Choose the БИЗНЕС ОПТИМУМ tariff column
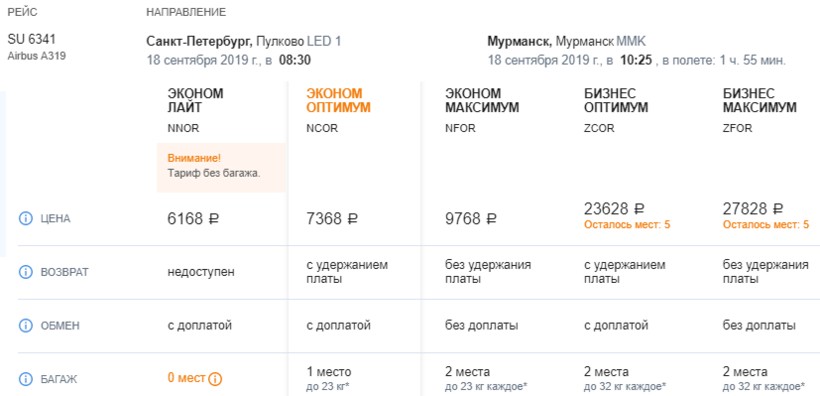Image resolution: width=820 pixels, height=396 pixels. 616,100
